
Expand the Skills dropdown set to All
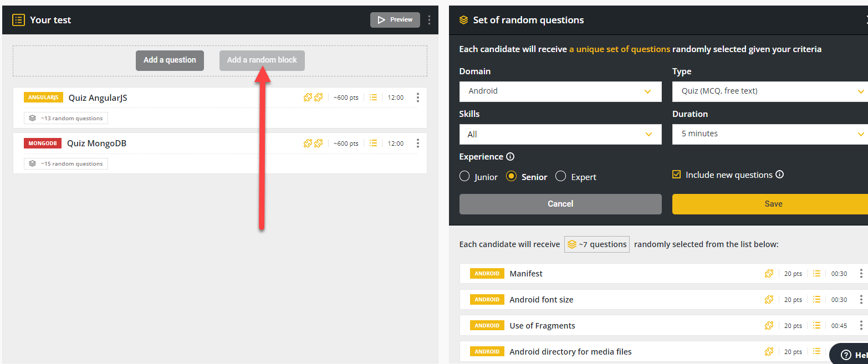click(560, 134)
